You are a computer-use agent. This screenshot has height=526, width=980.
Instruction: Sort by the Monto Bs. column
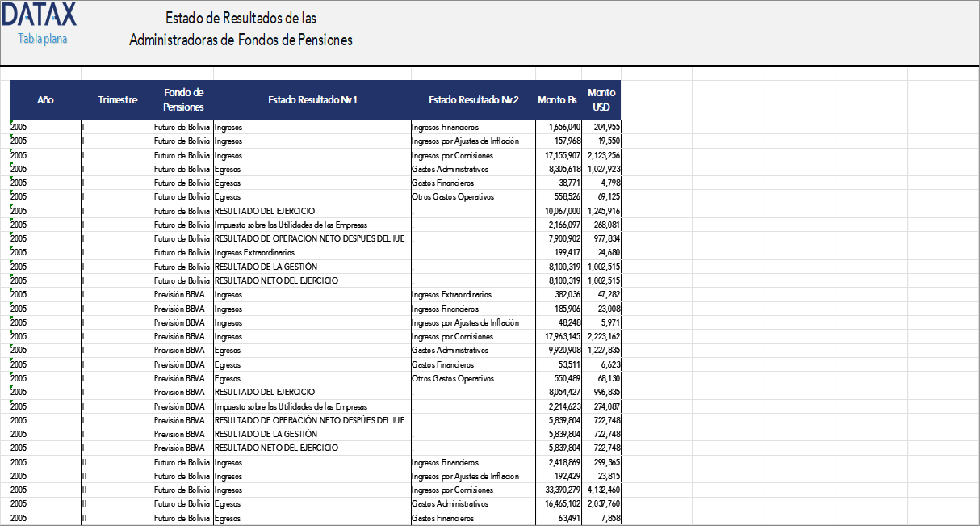[557, 100]
